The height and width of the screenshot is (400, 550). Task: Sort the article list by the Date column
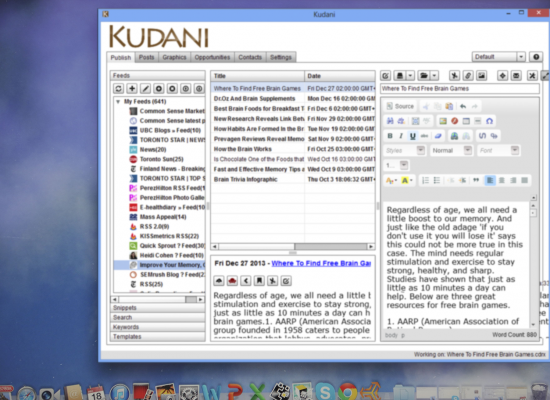tap(340, 76)
